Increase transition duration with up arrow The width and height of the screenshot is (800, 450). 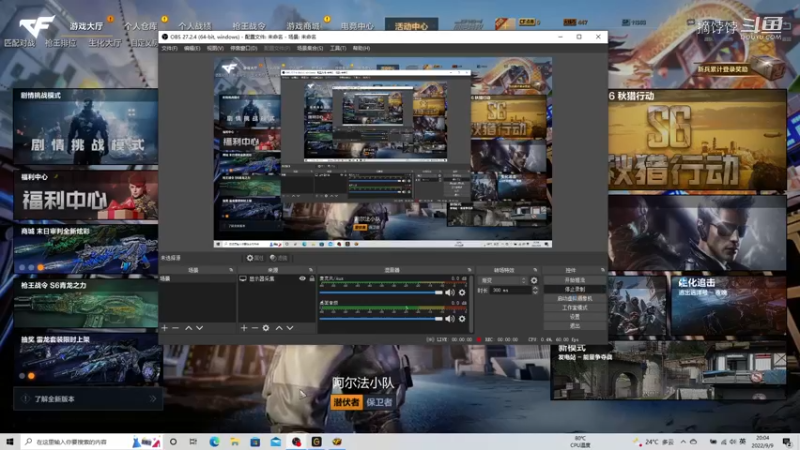pyautogui.click(x=535, y=288)
